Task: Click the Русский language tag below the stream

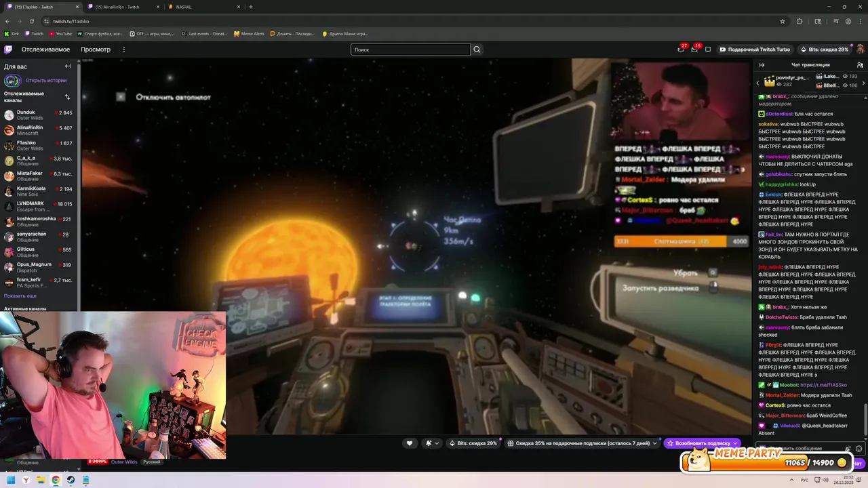Action: click(x=152, y=462)
